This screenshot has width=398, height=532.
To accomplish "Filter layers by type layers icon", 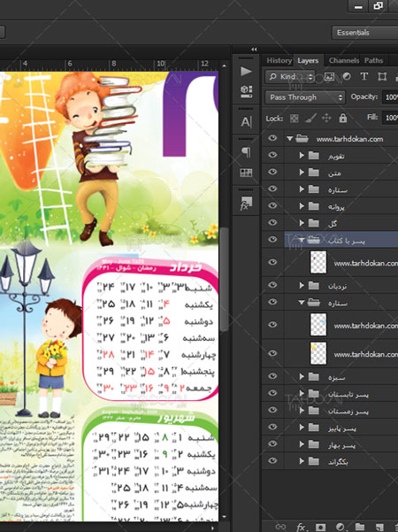I will (364, 77).
